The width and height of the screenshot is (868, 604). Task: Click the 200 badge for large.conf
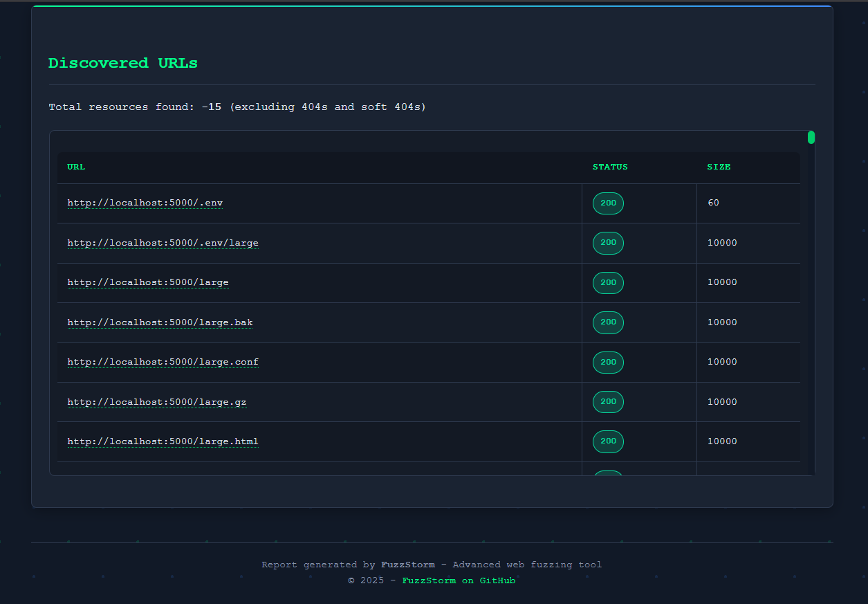(608, 363)
